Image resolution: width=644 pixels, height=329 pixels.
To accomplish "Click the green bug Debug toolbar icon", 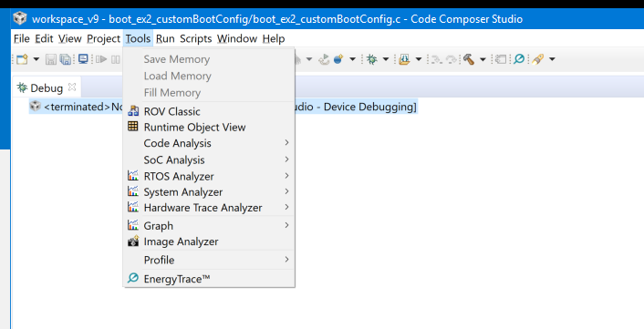I will [372, 59].
